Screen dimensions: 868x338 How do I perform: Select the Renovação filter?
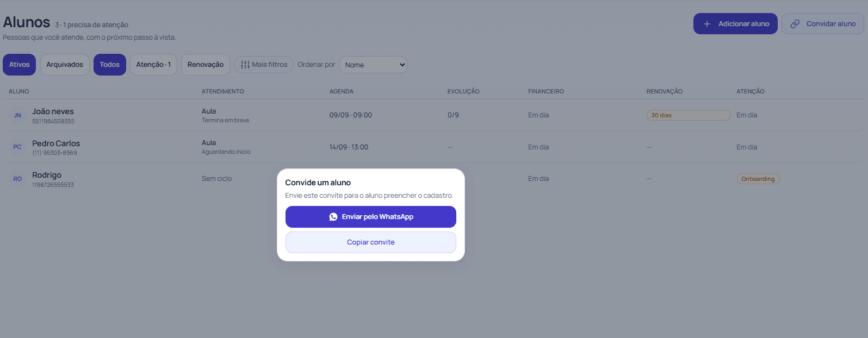(206, 65)
